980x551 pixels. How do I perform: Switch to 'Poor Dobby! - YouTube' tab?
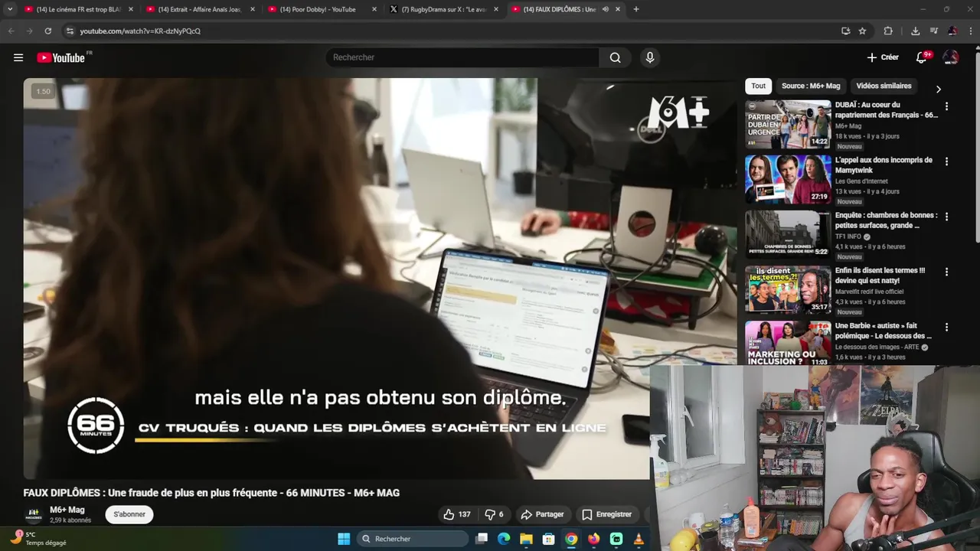pyautogui.click(x=322, y=9)
